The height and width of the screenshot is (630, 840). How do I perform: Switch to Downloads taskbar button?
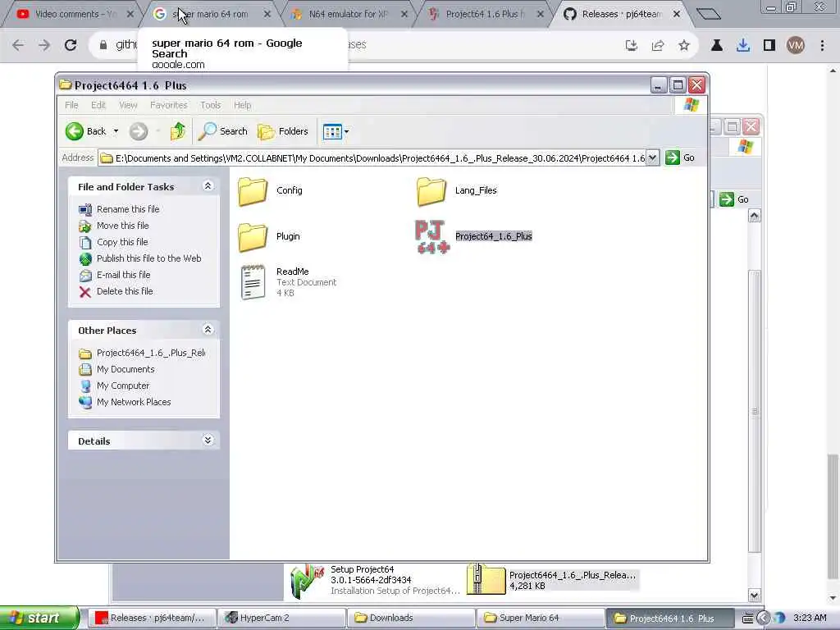click(412, 619)
